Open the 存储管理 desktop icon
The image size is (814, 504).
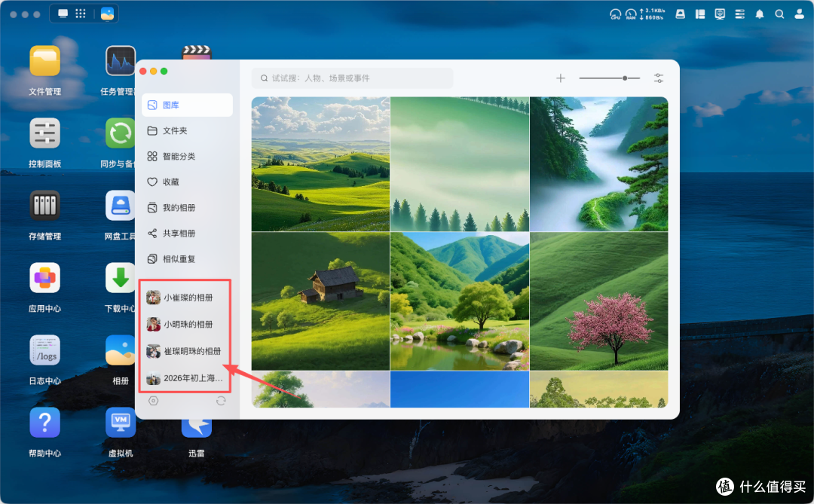point(44,206)
